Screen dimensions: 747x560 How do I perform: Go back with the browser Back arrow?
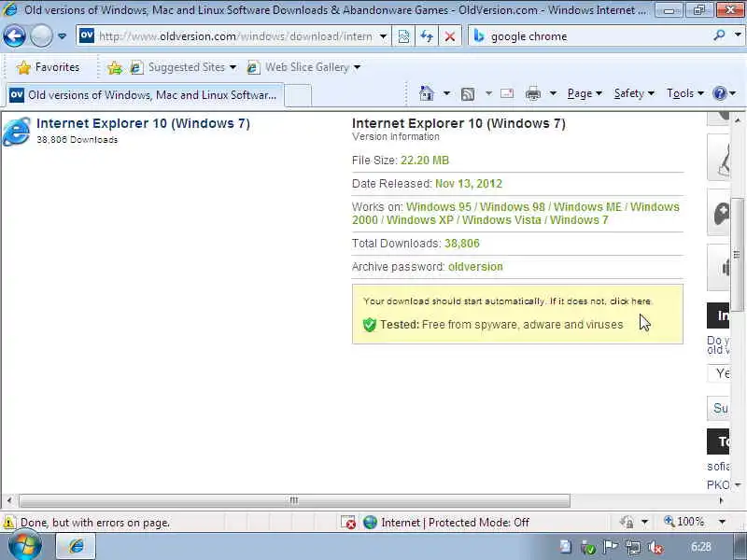(14, 35)
